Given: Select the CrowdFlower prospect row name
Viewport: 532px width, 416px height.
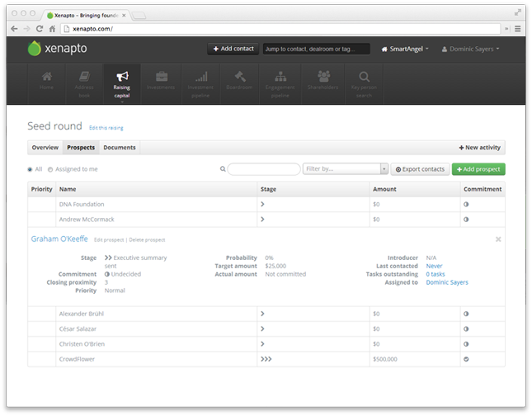Looking at the screenshot, I should [x=77, y=359].
